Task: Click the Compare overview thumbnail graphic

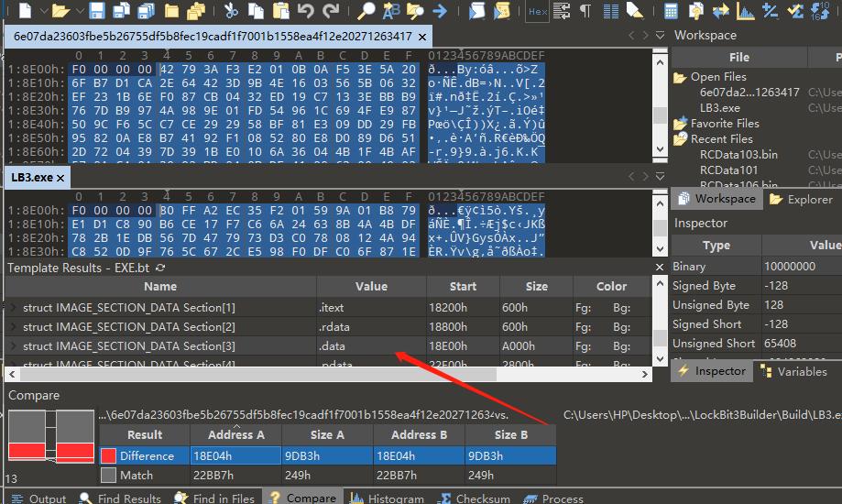Action: [51, 436]
